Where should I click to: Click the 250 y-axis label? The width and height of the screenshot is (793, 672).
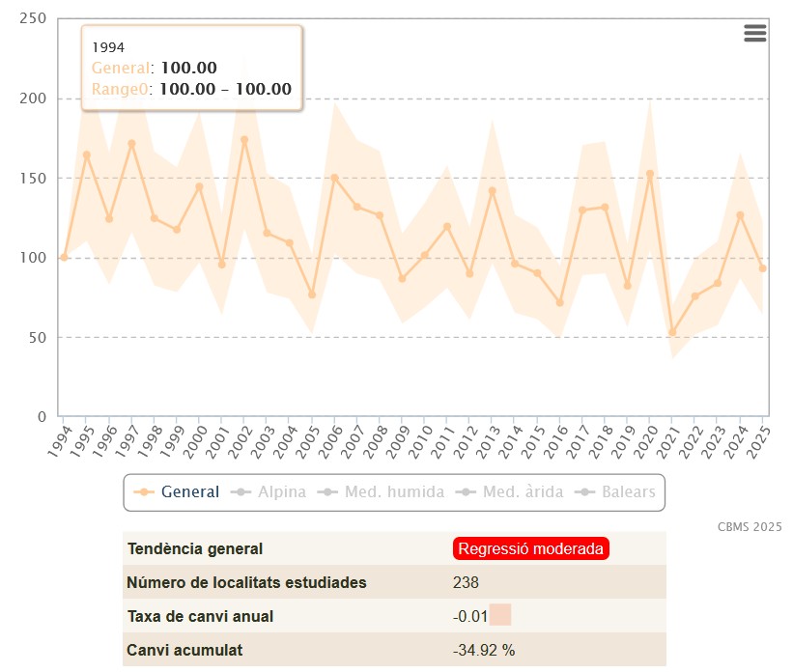[x=33, y=18]
